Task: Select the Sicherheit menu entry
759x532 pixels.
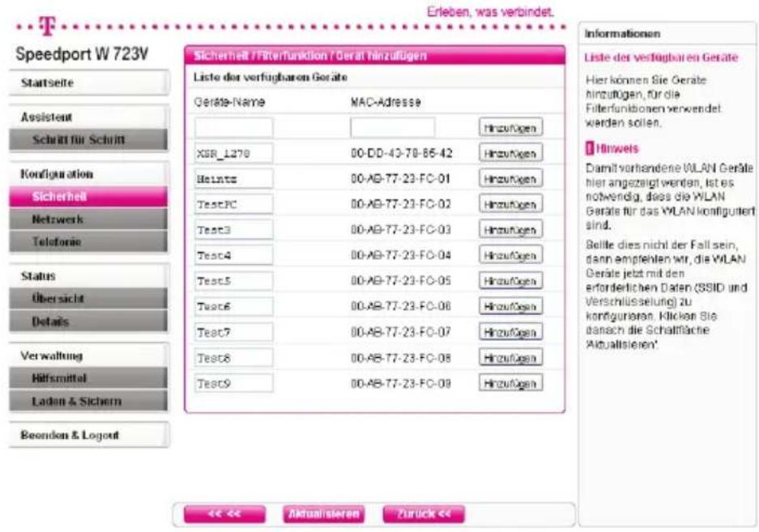Action: click(89, 197)
